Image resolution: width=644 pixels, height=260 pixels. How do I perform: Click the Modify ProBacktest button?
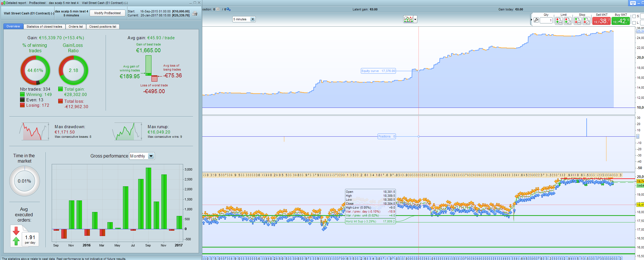pyautogui.click(x=107, y=13)
